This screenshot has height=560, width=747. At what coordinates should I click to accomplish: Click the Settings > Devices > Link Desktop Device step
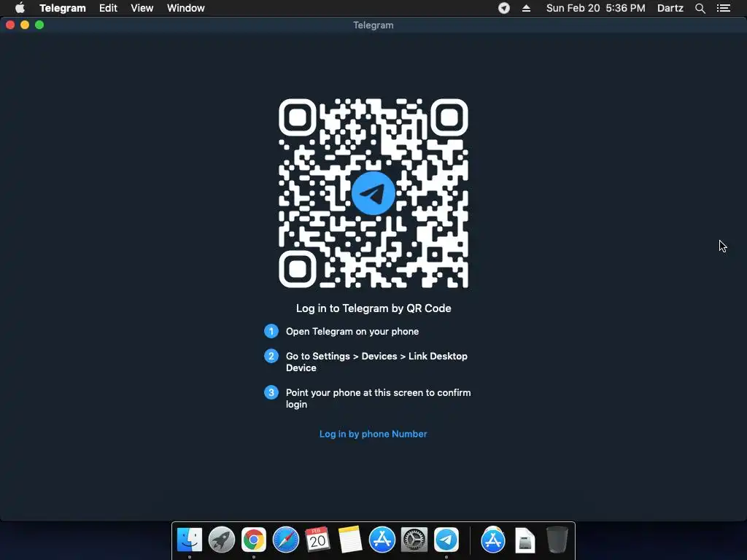pos(376,362)
